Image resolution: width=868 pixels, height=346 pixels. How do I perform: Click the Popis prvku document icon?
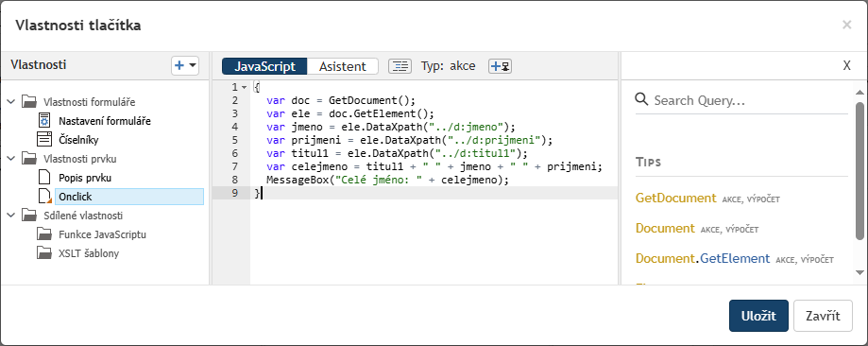pyautogui.click(x=44, y=178)
